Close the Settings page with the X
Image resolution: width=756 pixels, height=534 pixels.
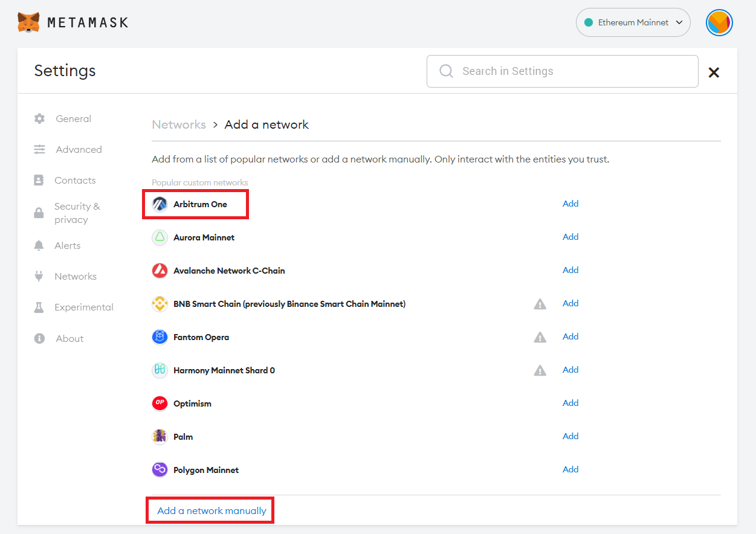(714, 72)
